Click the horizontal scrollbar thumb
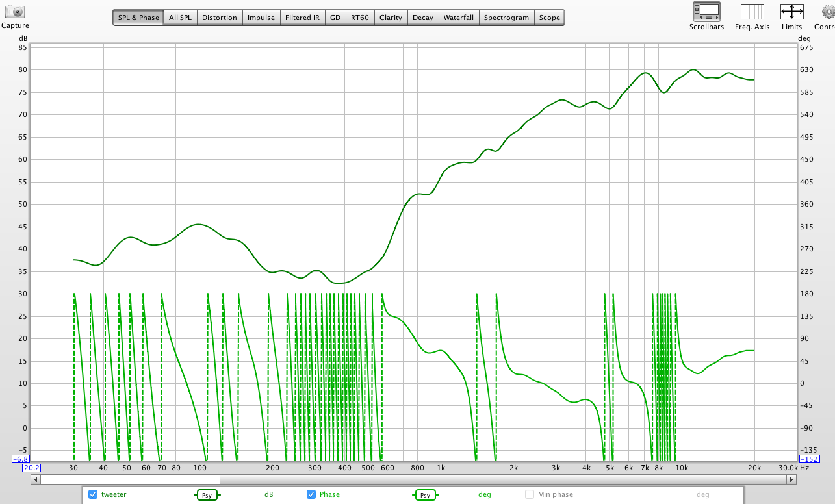Screen dimensions: 835x504 click(x=131, y=479)
